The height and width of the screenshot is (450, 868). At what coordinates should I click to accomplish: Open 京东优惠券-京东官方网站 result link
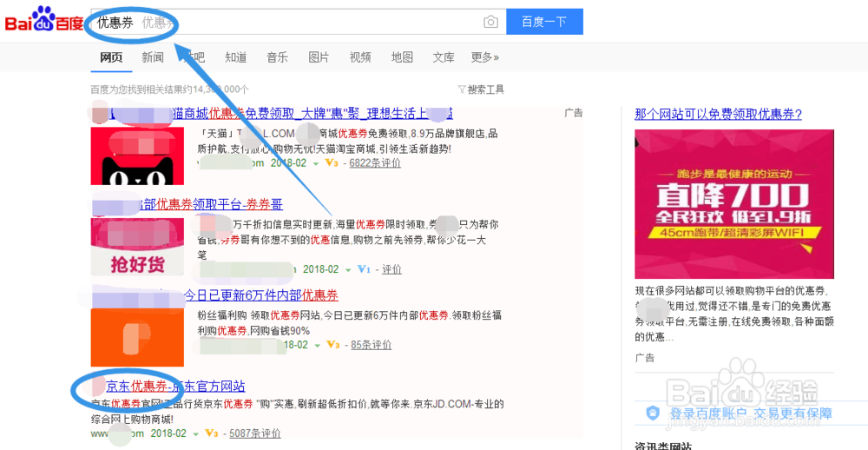pyautogui.click(x=175, y=387)
